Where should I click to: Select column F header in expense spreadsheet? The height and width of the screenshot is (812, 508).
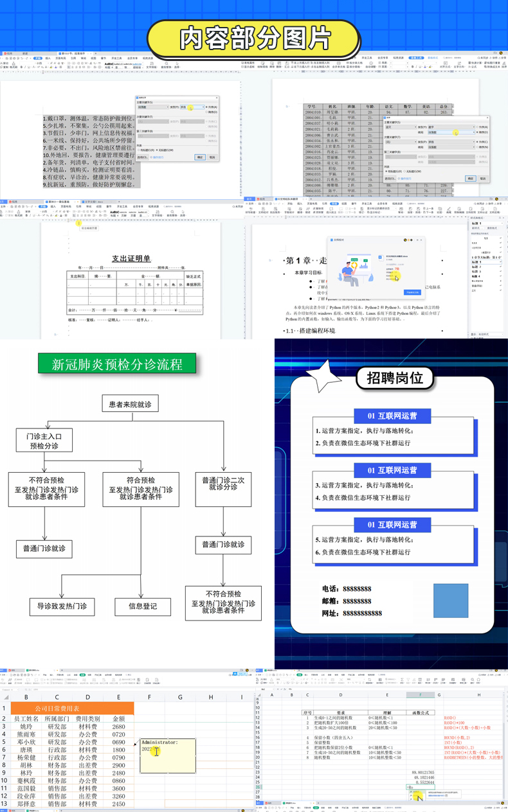149,696
